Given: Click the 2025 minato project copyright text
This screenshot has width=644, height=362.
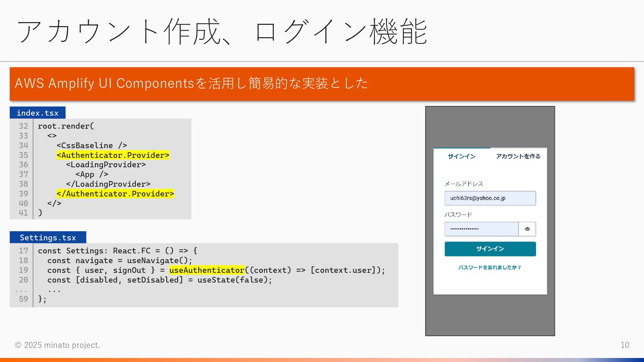Looking at the screenshot, I should click(x=57, y=345).
